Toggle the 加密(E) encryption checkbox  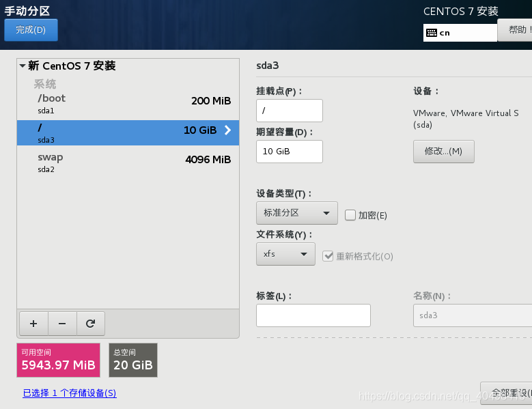pyautogui.click(x=350, y=215)
